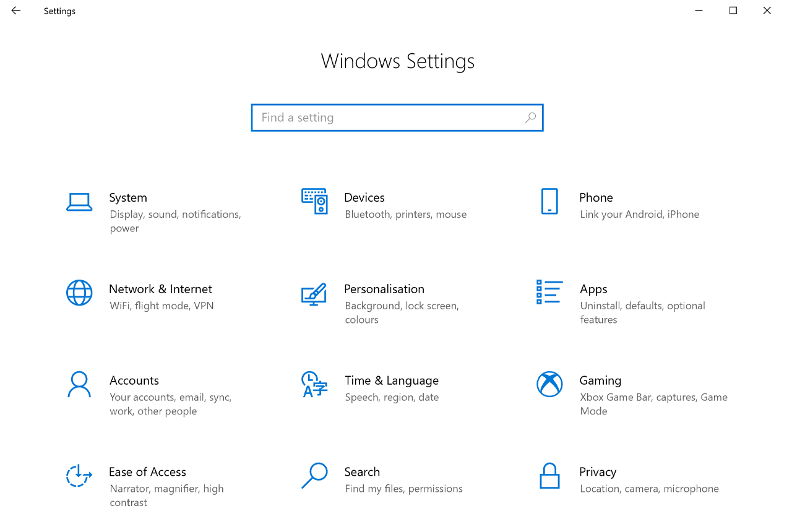Go back using the back arrow

[16, 11]
